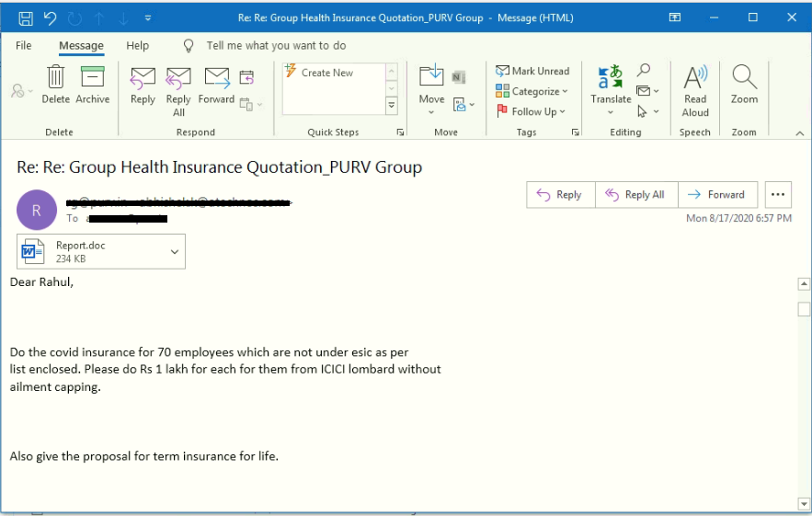
Task: Click the Zoom magnifier icon
Action: click(x=744, y=79)
